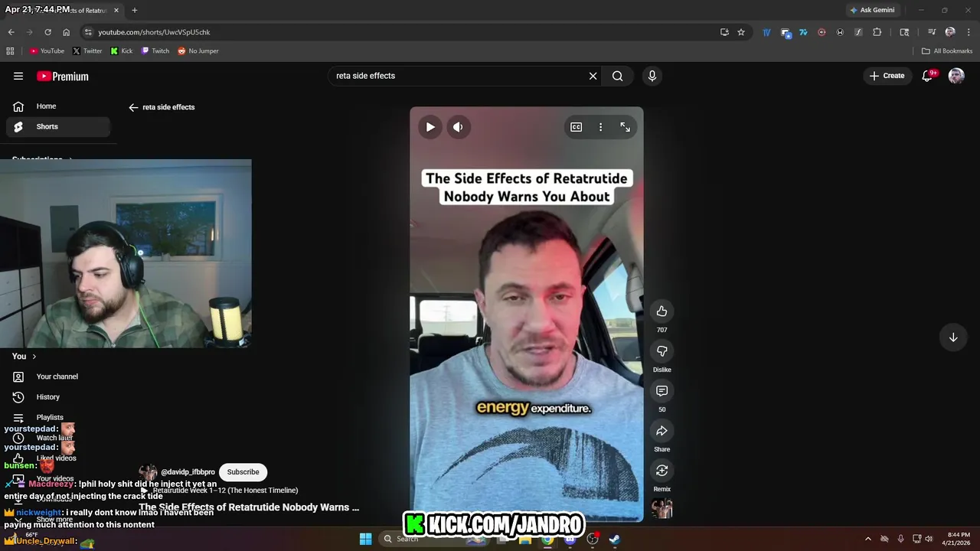
Task: Open a new browser tab
Action: [x=134, y=10]
